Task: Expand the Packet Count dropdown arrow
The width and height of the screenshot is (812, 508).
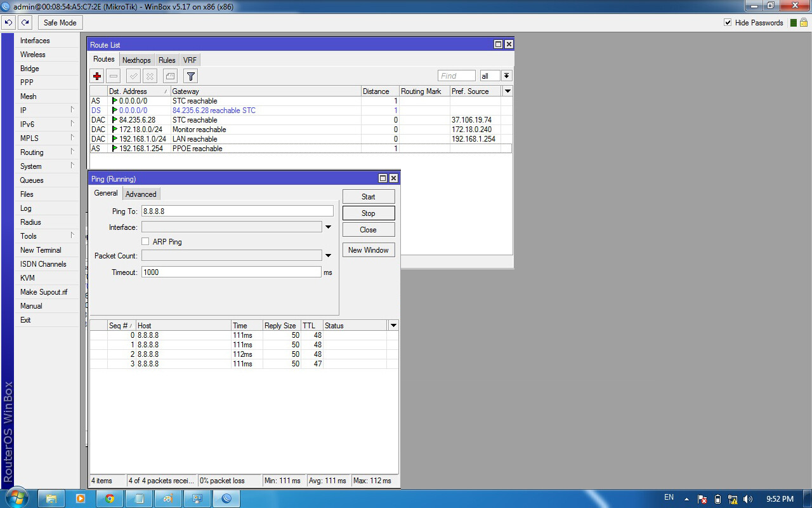Action: pos(328,256)
